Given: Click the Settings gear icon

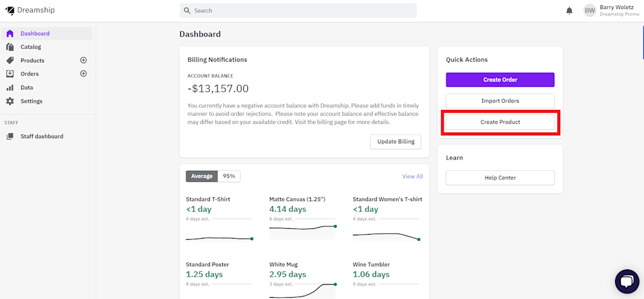Looking at the screenshot, I should pyautogui.click(x=10, y=102).
